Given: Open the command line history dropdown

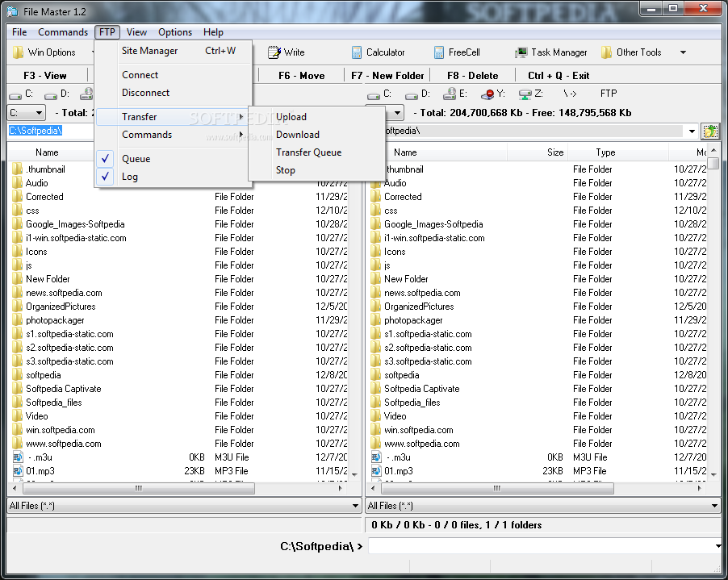Looking at the screenshot, I should (x=718, y=546).
